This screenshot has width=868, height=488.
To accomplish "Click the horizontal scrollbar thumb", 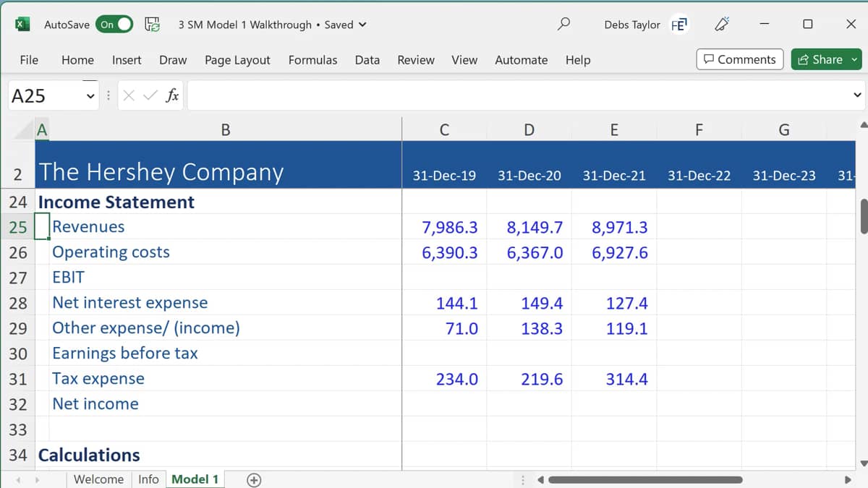I will 645,480.
